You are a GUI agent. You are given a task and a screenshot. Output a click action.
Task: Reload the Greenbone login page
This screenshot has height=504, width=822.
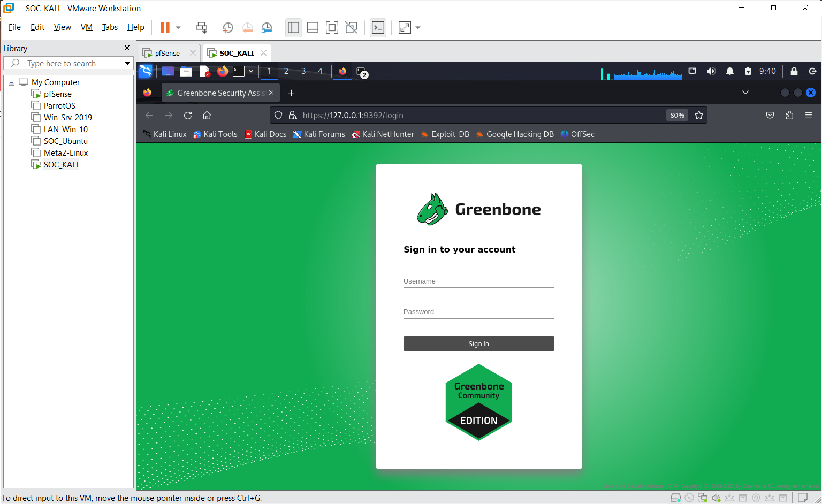pos(188,115)
